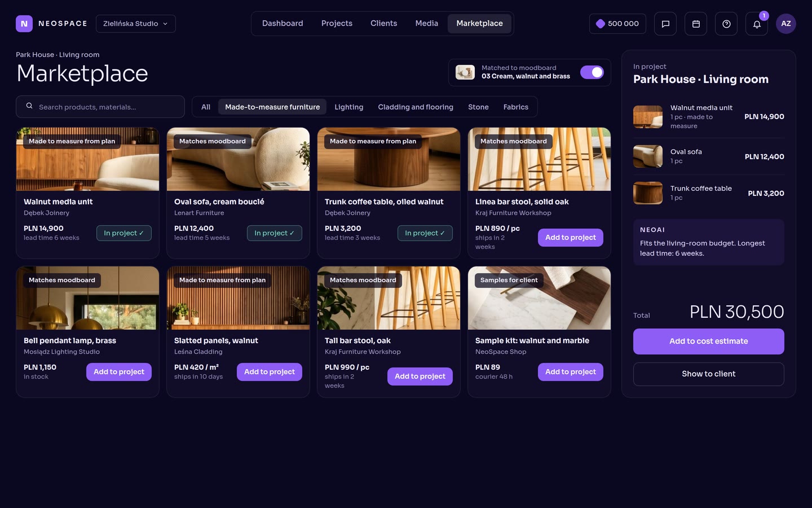The height and width of the screenshot is (508, 812).
Task: Open Bell pendant lamp product image
Action: (87, 298)
